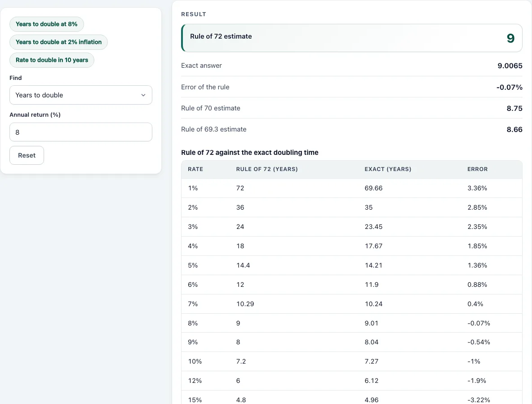The image size is (532, 404).
Task: Click the 7% rate cell
Action: click(x=193, y=304)
